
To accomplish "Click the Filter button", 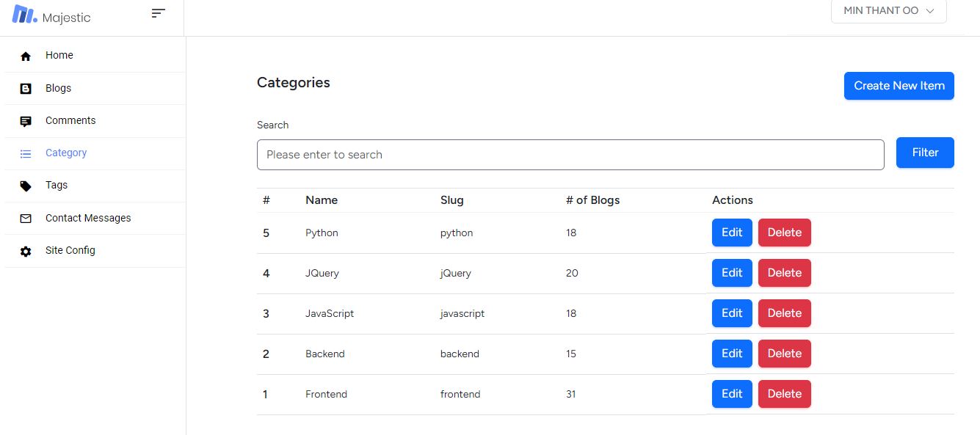I will [x=925, y=153].
